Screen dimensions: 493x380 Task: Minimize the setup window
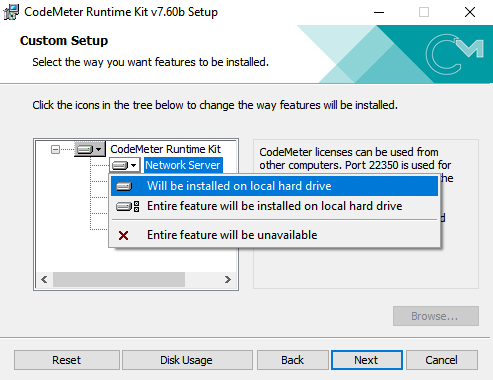379,13
